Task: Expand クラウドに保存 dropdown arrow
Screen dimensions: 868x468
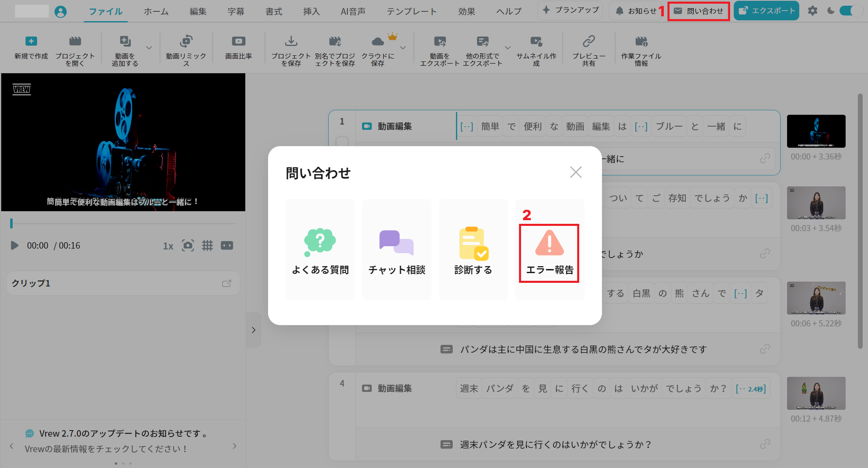Action: point(403,48)
